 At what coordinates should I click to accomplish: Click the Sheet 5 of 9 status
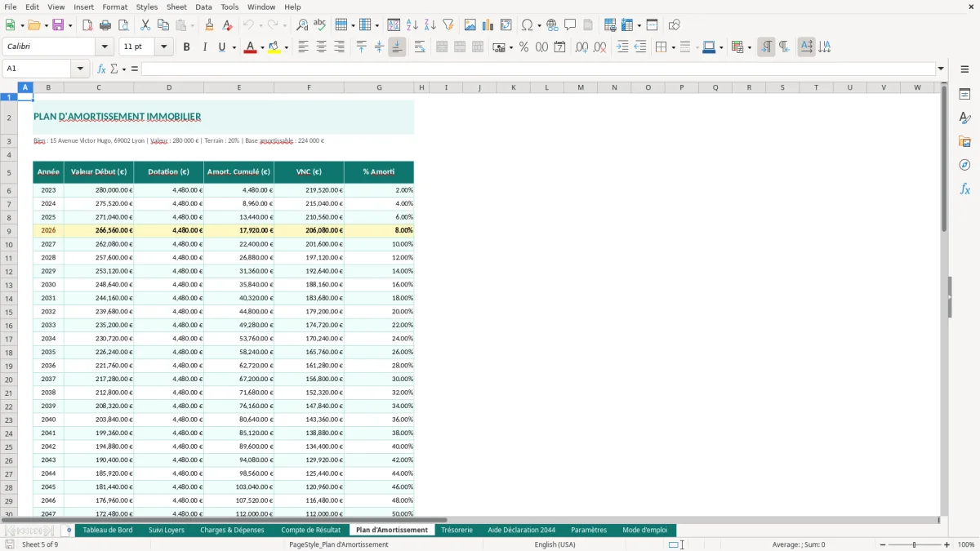[x=40, y=544]
